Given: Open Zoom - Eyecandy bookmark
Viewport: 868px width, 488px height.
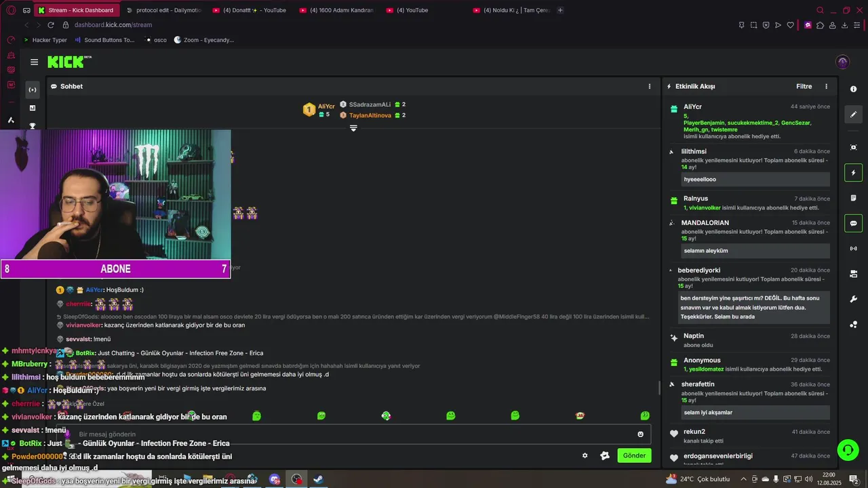Looking at the screenshot, I should pos(203,40).
